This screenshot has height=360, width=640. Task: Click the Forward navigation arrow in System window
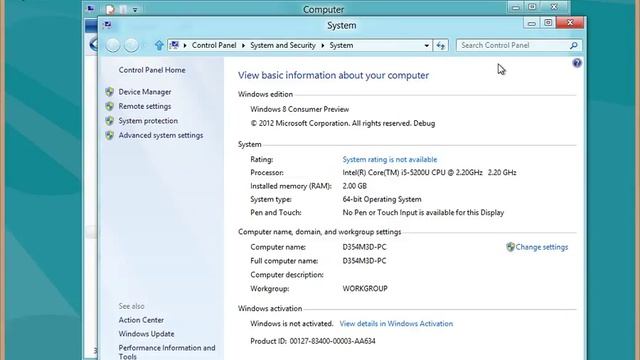131,45
